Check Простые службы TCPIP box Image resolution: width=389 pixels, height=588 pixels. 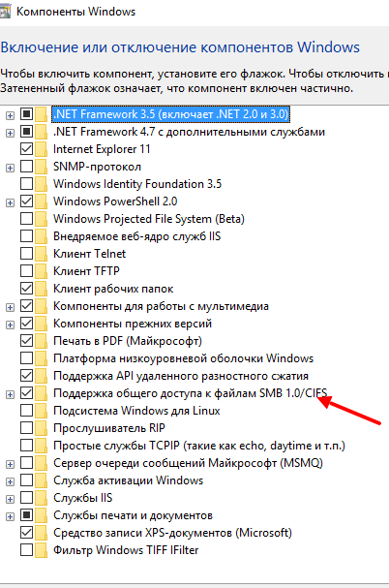(26, 446)
